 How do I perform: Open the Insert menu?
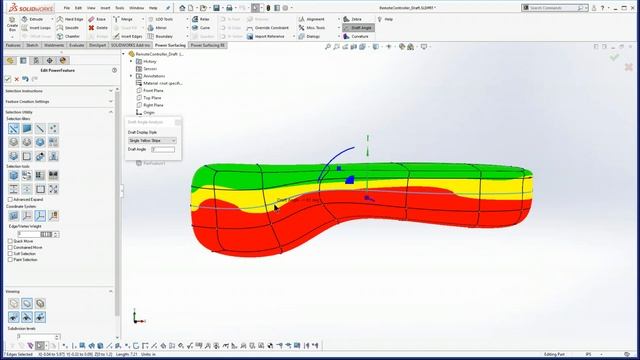[105, 8]
